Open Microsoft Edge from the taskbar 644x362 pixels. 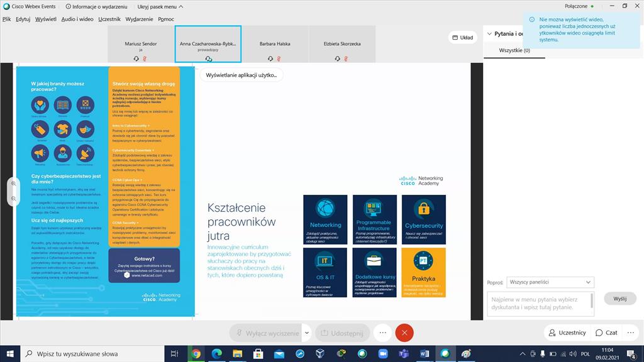[217, 354]
